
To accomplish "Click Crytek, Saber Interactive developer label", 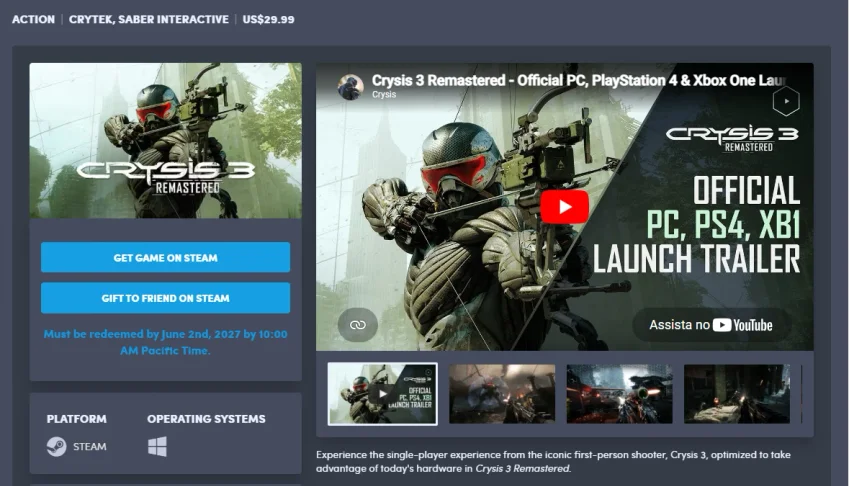I will (149, 19).
